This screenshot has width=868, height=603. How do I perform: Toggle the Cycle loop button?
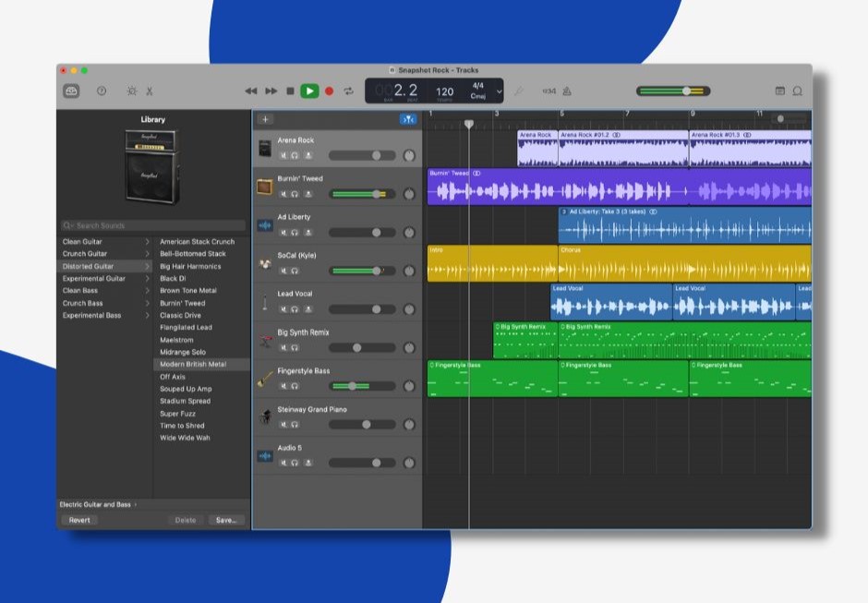pyautogui.click(x=349, y=91)
